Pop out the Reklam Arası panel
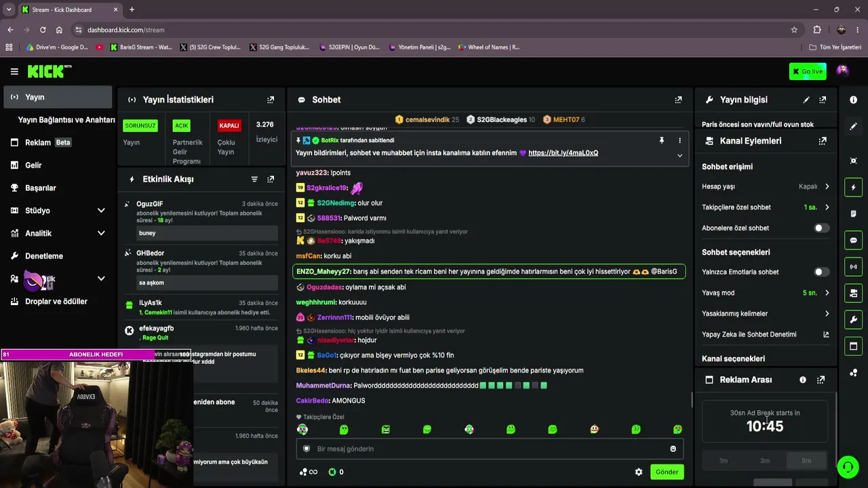Viewport: 868px width, 488px height. [821, 380]
